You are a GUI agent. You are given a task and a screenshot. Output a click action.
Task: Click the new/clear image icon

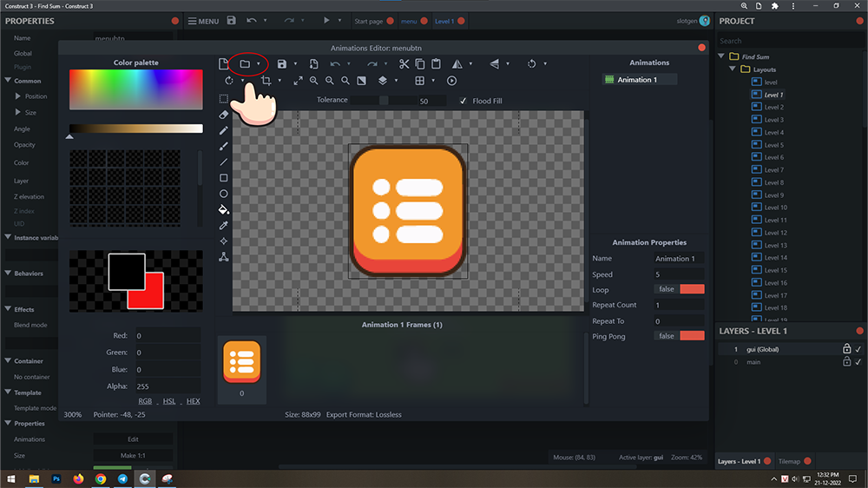(x=223, y=63)
